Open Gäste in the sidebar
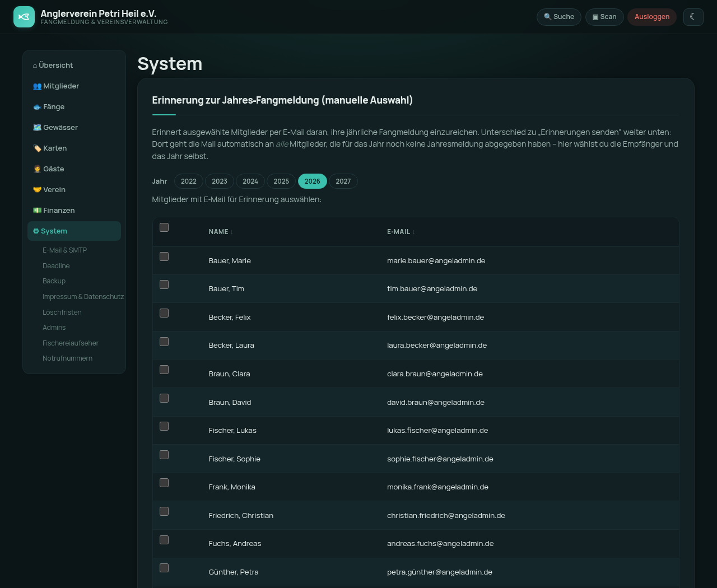The width and height of the screenshot is (717, 588). [x=74, y=169]
